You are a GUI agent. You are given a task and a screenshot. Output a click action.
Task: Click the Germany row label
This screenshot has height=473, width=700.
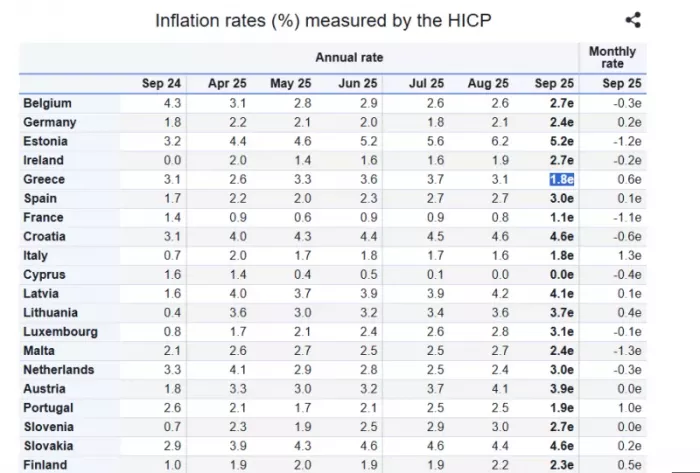[x=50, y=122]
